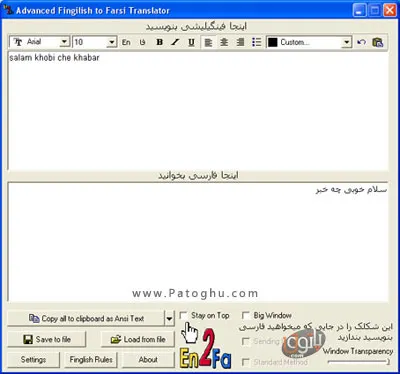This screenshot has height=374, width=400.
Task: Expand the Custom color dropdown
Action: [x=347, y=42]
